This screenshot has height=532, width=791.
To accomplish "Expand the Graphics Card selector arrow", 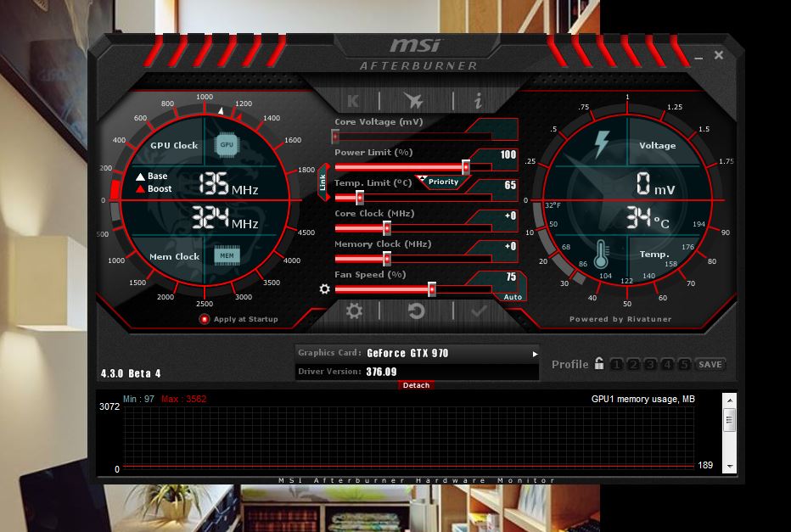I will [x=535, y=354].
